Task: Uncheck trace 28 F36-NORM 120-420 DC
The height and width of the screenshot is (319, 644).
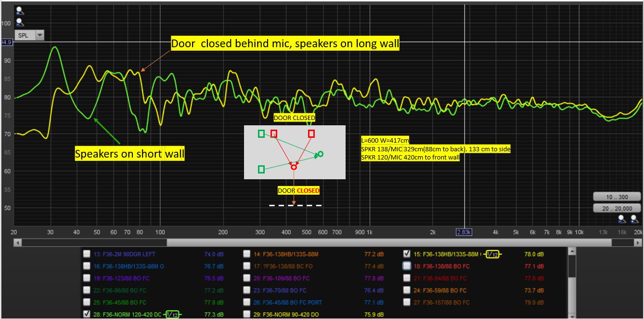Action: (x=87, y=314)
